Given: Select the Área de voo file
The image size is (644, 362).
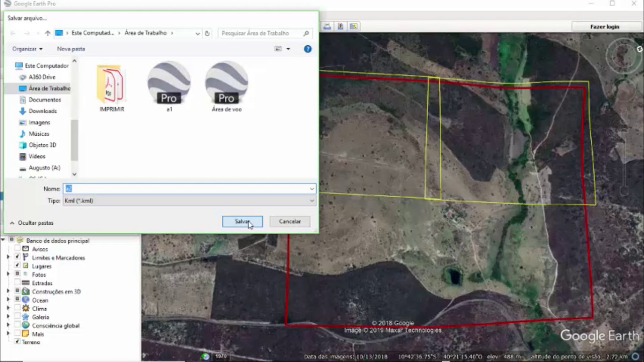Looking at the screenshot, I should (226, 86).
